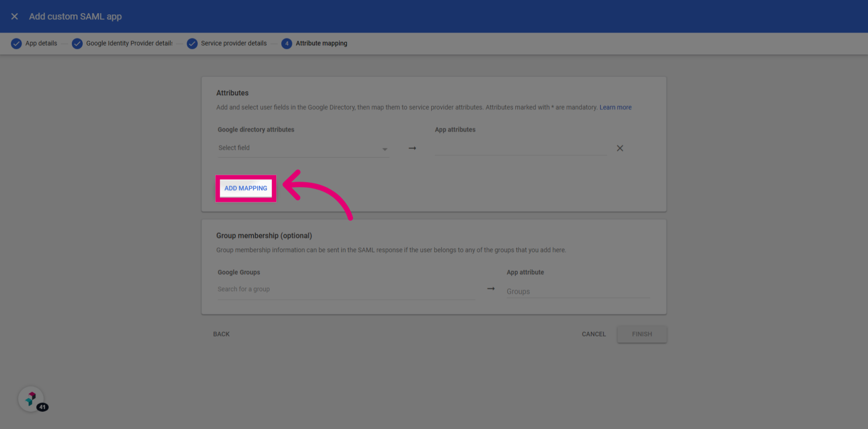The width and height of the screenshot is (868, 429).
Task: Click the Google Groups label
Action: click(x=239, y=272)
